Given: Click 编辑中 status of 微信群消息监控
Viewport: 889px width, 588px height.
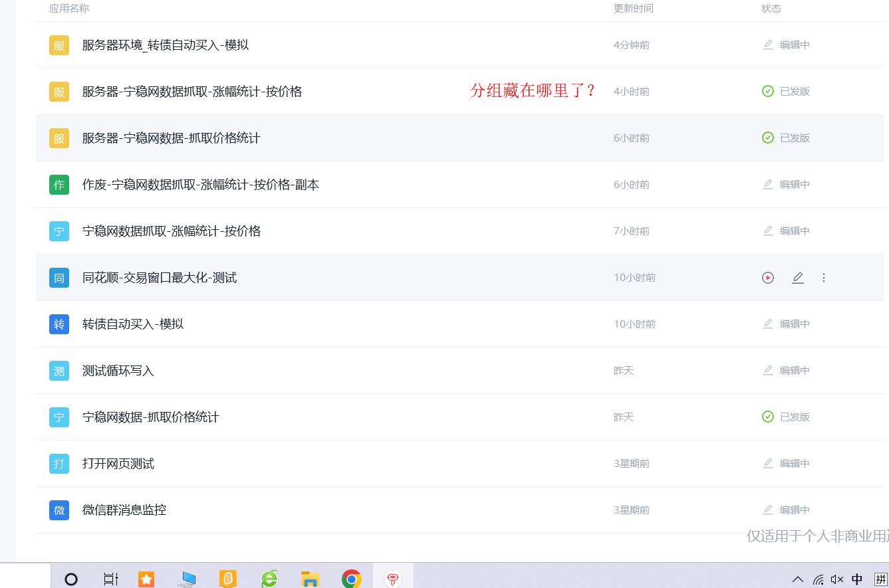Looking at the screenshot, I should pos(786,510).
